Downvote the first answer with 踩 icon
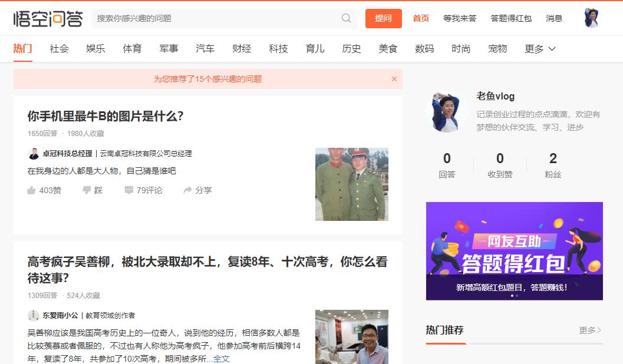Screen dimensions: 623x364 coord(86,190)
